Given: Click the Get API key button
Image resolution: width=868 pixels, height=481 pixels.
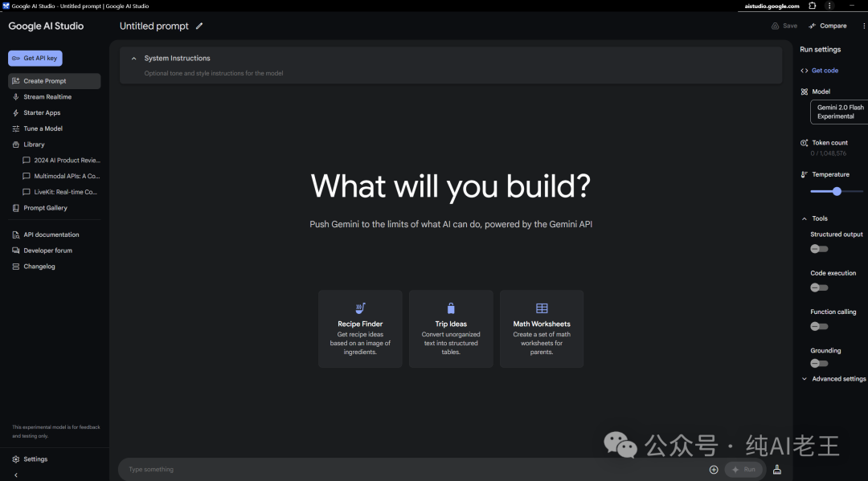Looking at the screenshot, I should [35, 58].
